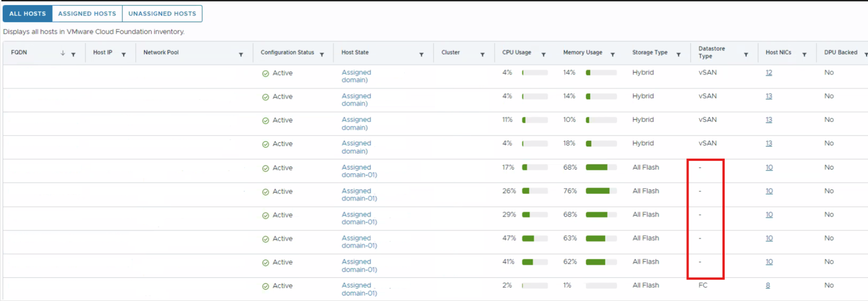Click the Datastore Type filter icon
The height and width of the screenshot is (301, 868).
coord(746,55)
